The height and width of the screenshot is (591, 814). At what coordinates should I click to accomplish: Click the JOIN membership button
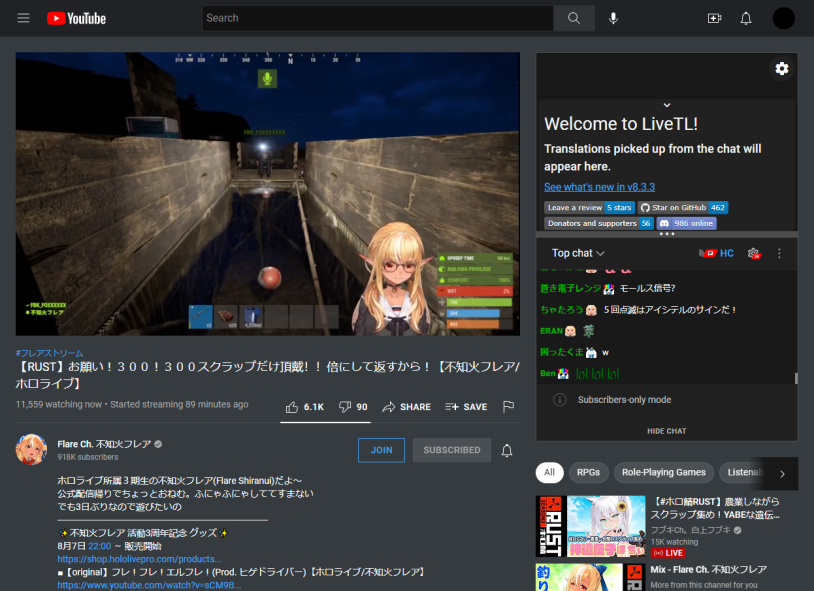381,450
